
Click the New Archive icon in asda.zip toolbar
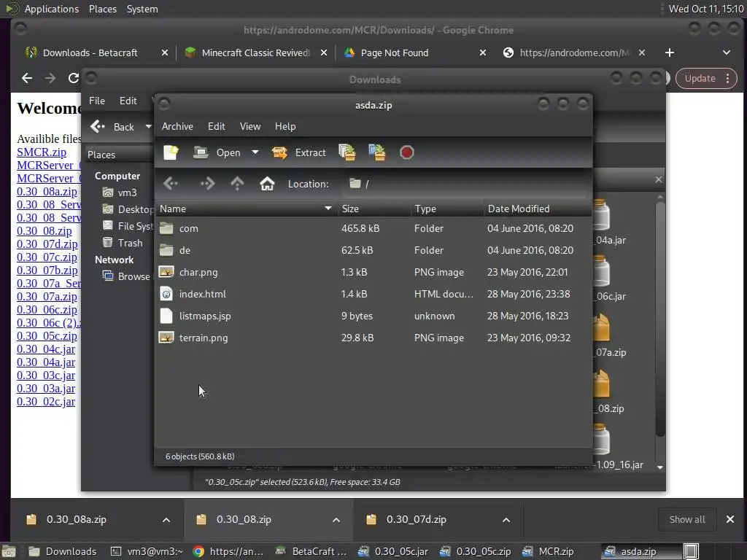pos(171,152)
